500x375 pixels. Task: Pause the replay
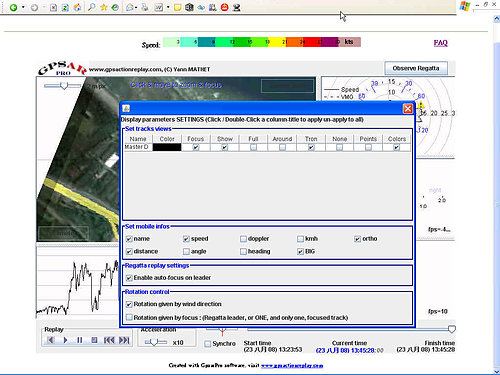tap(80, 340)
